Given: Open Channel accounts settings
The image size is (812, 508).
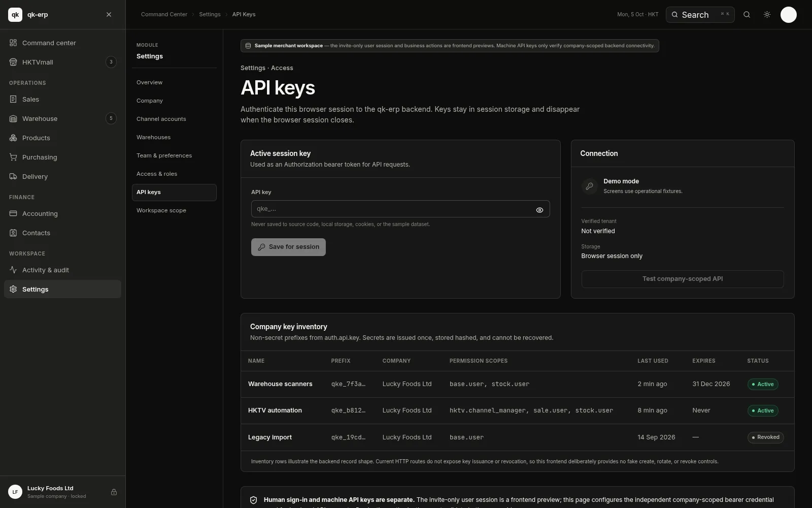Looking at the screenshot, I should point(174,119).
